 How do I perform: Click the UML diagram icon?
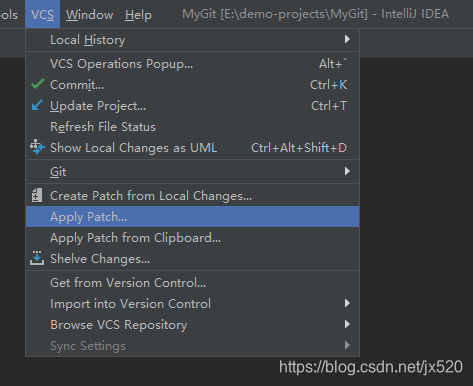coord(37,147)
